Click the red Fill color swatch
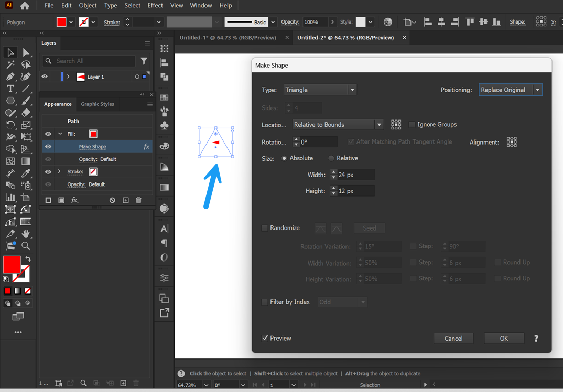This screenshot has width=563, height=392. coord(93,134)
